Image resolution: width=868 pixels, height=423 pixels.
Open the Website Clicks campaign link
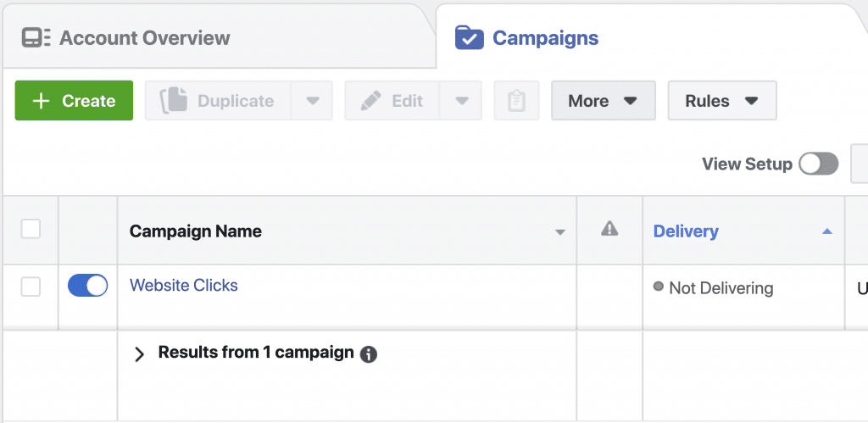pyautogui.click(x=184, y=285)
